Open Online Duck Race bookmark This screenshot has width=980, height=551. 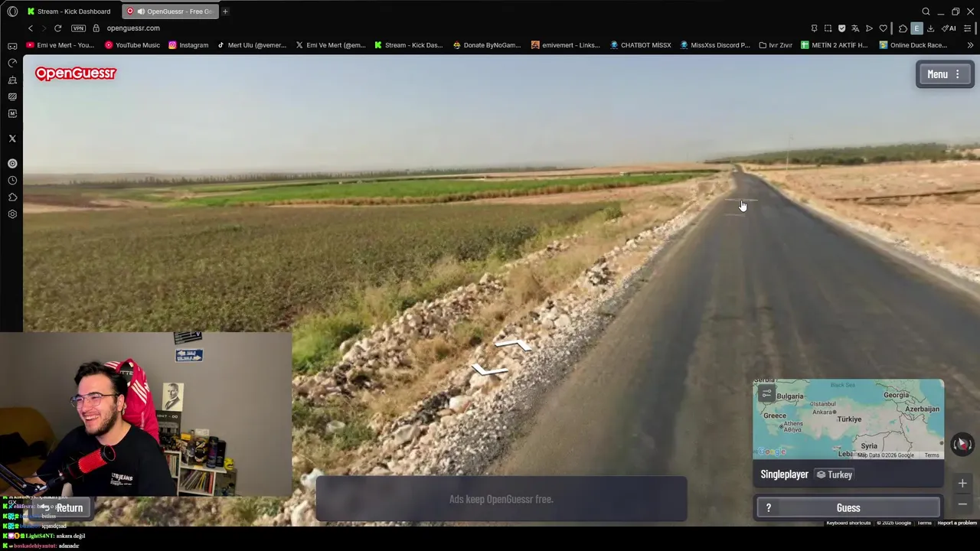tap(913, 45)
